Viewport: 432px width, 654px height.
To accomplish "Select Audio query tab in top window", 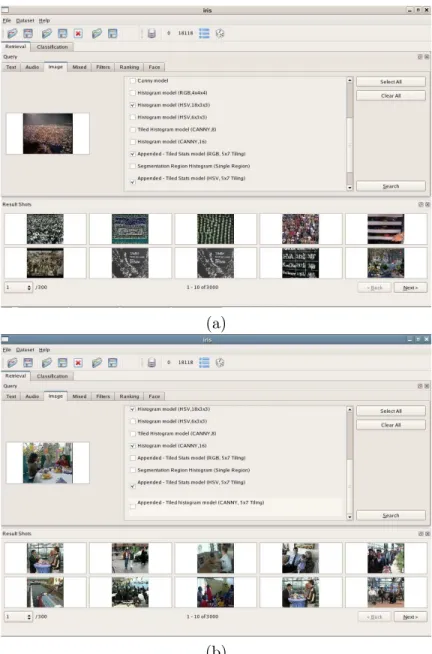I will [32, 67].
